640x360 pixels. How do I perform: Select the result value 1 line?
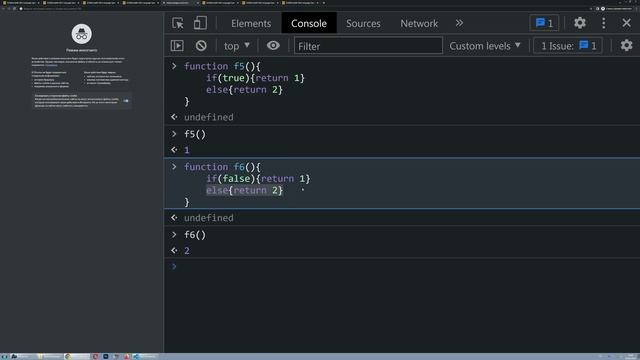click(187, 150)
